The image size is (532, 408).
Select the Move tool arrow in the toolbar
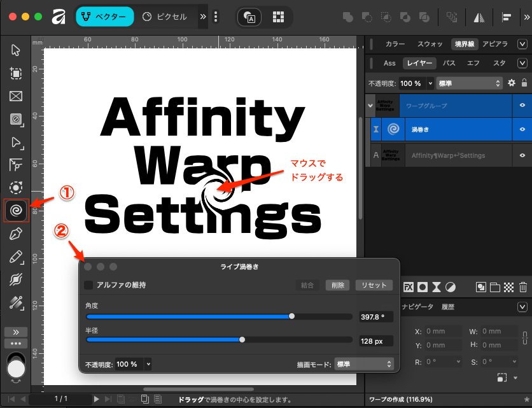click(16, 50)
